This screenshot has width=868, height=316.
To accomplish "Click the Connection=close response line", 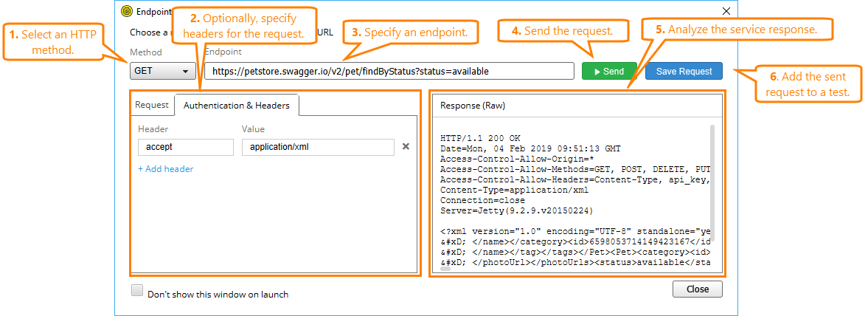I will coord(483,201).
